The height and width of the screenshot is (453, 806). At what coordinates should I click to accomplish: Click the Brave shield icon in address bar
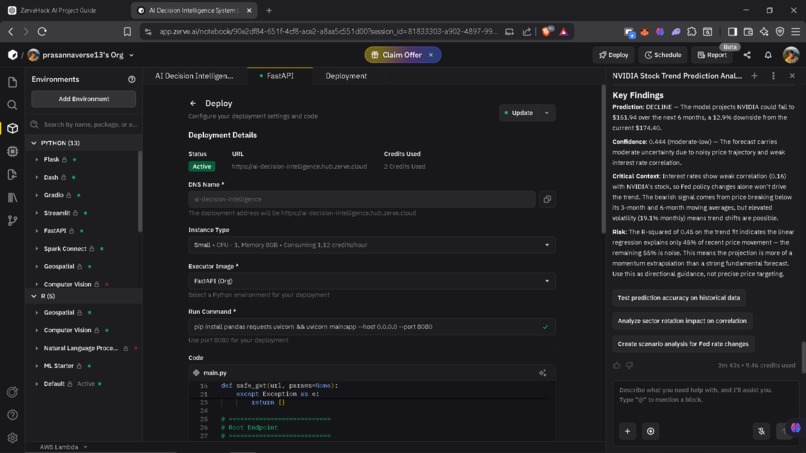click(546, 31)
